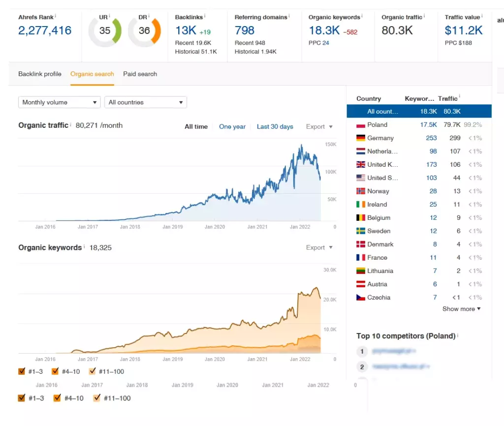
Task: Click the Norway flag icon
Action: pos(361,191)
